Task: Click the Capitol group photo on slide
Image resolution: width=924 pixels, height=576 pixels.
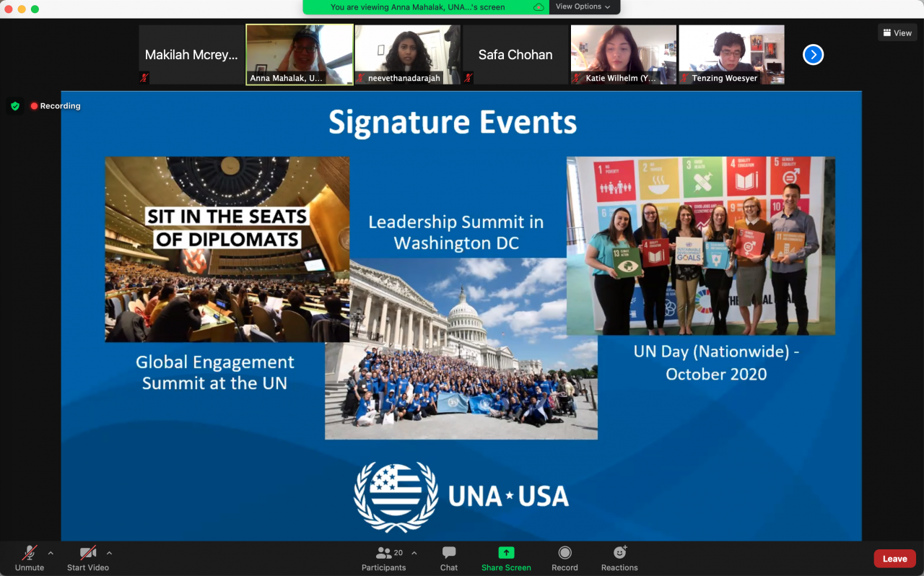Action: point(461,349)
